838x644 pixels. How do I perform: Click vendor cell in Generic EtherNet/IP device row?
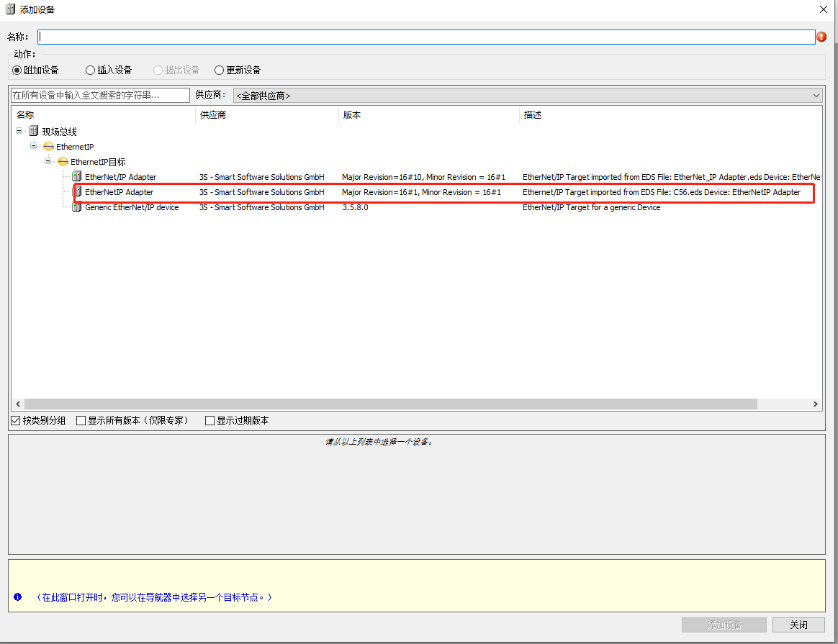click(x=262, y=207)
